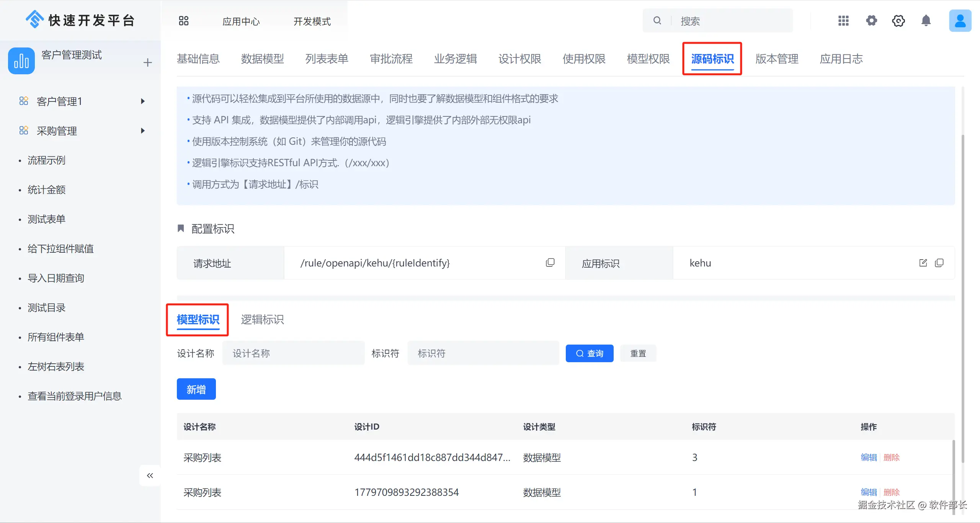Viewport: 980px width, 523px height.
Task: Click the 设计名称 input field
Action: (293, 353)
